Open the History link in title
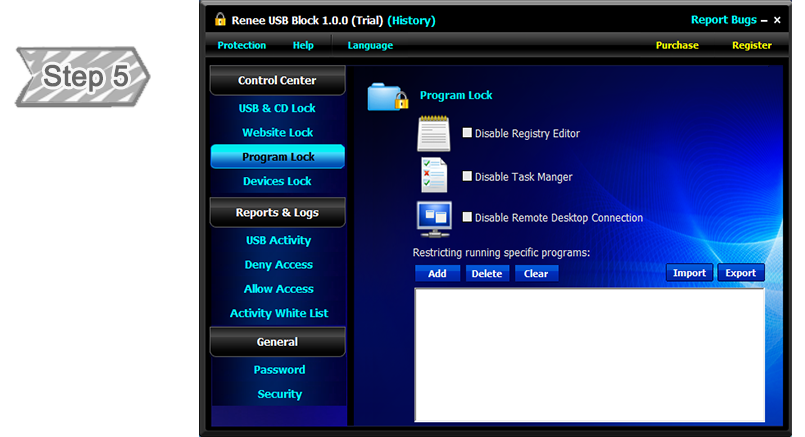 pyautogui.click(x=411, y=20)
